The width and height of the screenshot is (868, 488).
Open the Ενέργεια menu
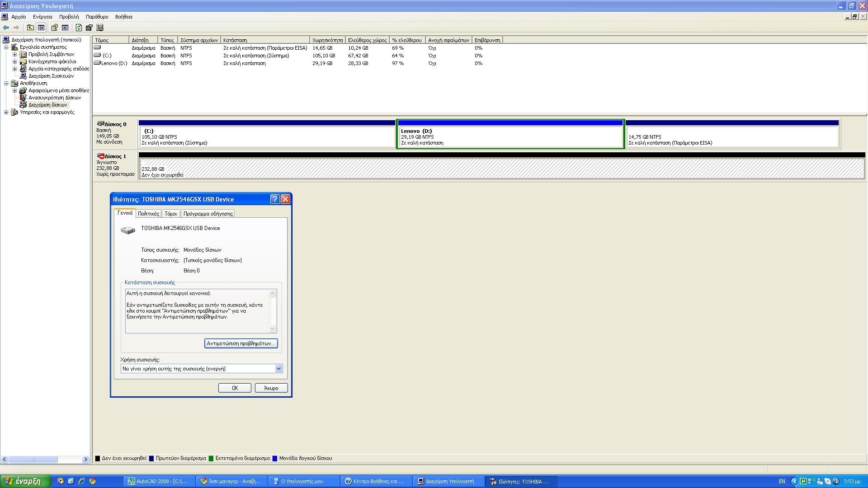[42, 17]
